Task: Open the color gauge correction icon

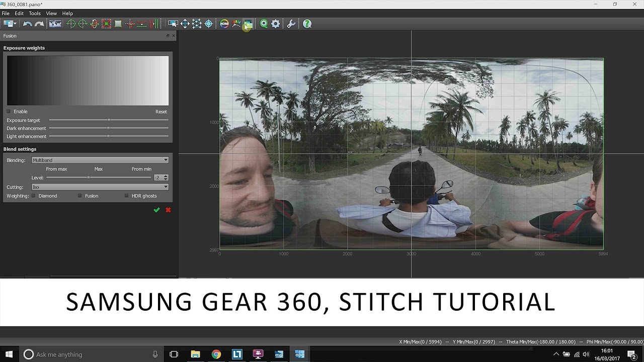Action: [236, 24]
